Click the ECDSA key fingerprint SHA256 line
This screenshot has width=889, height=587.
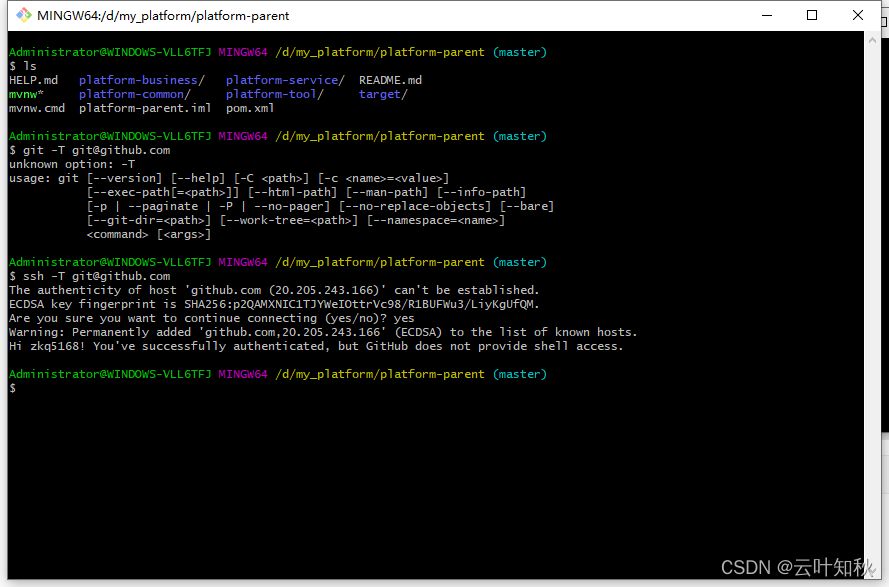(274, 305)
